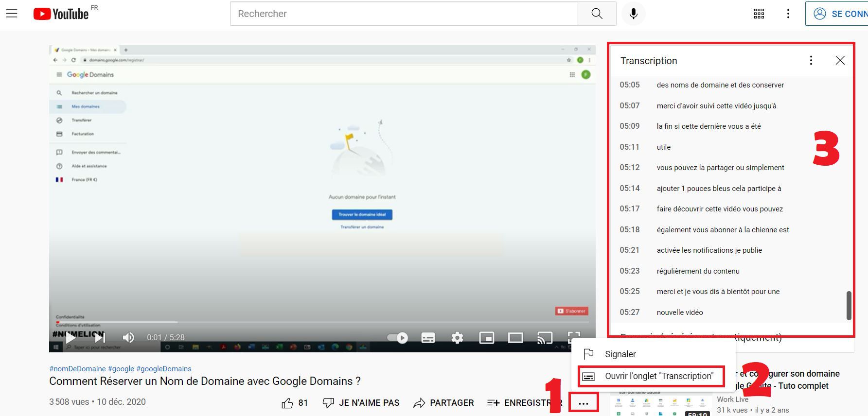Open the YouTube apps grid
The image size is (868, 416).
[759, 14]
